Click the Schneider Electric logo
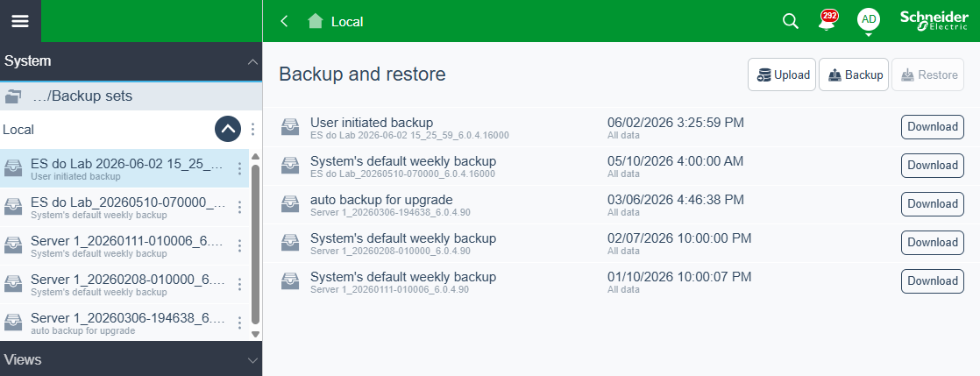Image resolution: width=980 pixels, height=376 pixels. click(x=934, y=21)
